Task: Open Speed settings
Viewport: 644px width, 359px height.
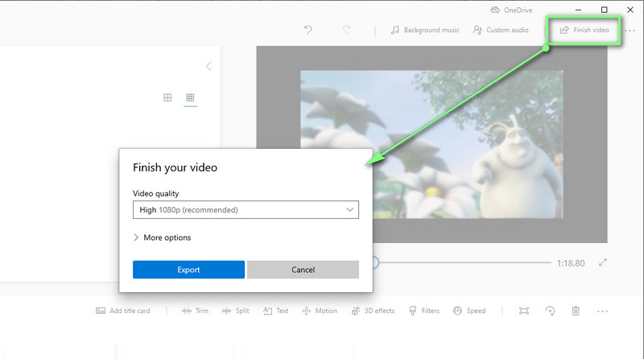Action: click(x=469, y=311)
